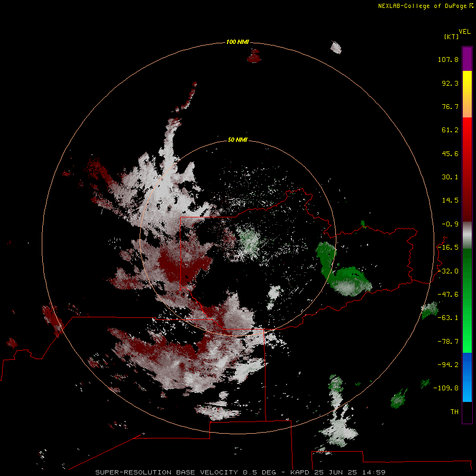The image size is (476, 476).
Task: Select the -78.7 scale value
Action: click(448, 342)
